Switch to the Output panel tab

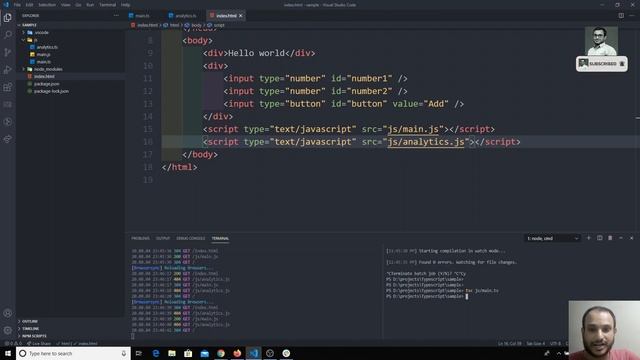pyautogui.click(x=162, y=238)
